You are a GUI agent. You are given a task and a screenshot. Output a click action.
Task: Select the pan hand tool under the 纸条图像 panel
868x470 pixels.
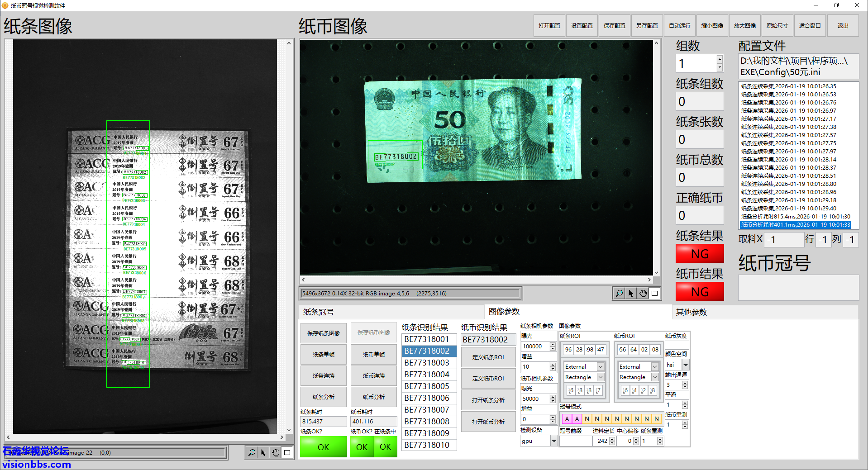pos(276,452)
